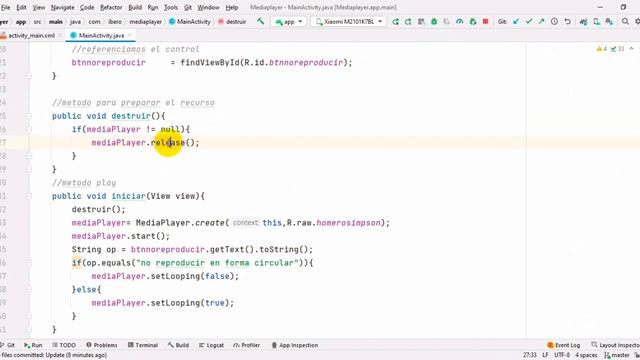
Task: Click the main breadcrumb in navigation bar
Action: pos(56,22)
